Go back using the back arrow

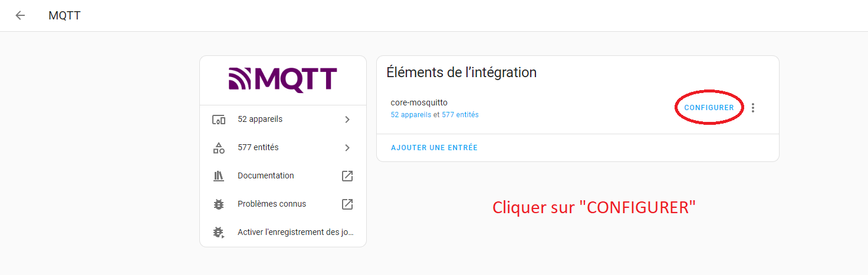20,15
